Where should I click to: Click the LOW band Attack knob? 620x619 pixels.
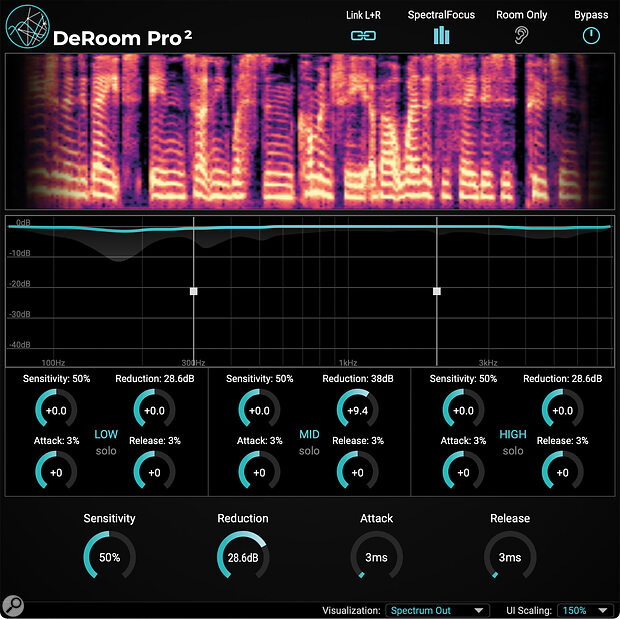click(x=56, y=472)
